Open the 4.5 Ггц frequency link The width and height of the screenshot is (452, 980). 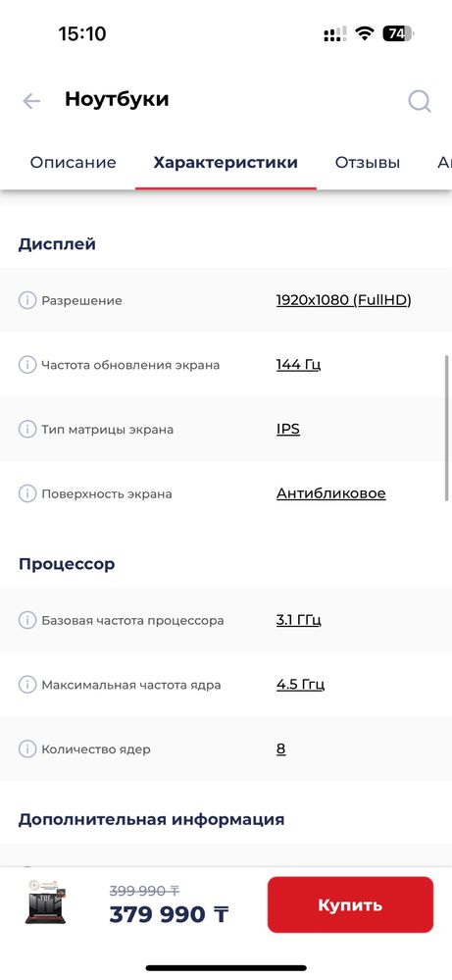pos(300,685)
